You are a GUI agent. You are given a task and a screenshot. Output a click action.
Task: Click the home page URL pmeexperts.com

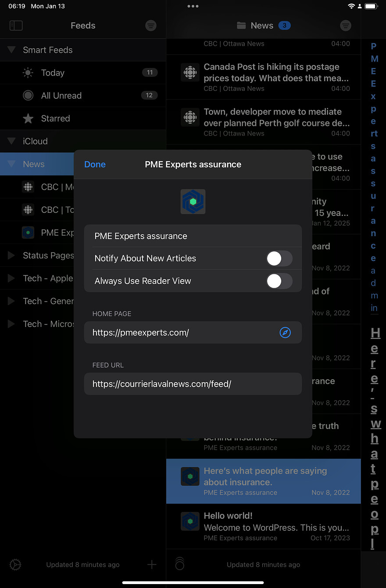point(140,333)
